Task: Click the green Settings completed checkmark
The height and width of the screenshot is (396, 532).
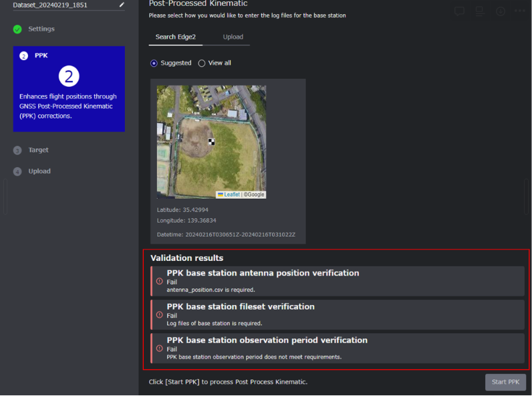Action: [x=17, y=29]
